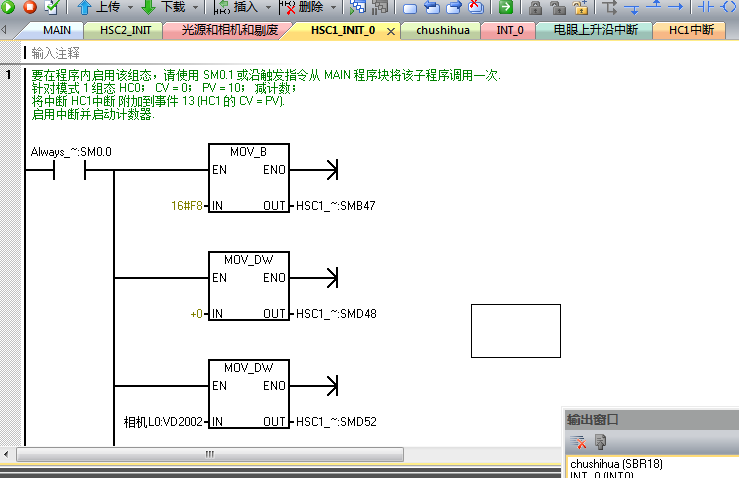Click the Insert branch line icon
The width and height of the screenshot is (739, 478).
point(611,7)
